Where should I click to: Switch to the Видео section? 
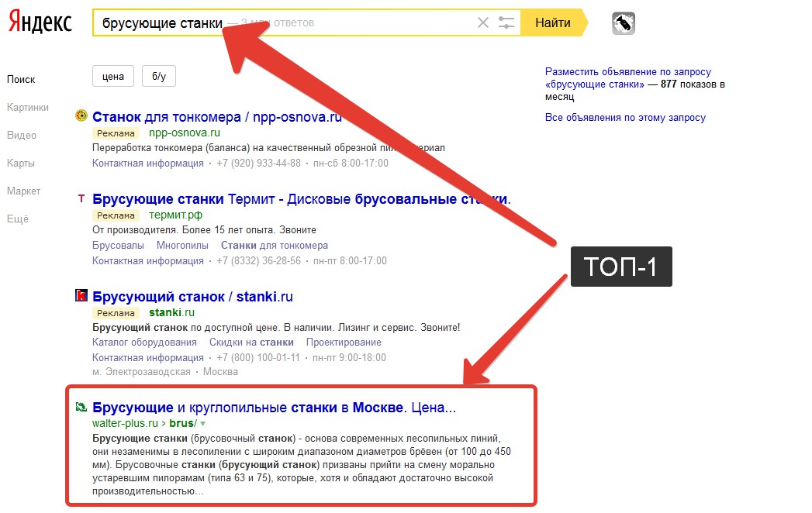pos(22,135)
